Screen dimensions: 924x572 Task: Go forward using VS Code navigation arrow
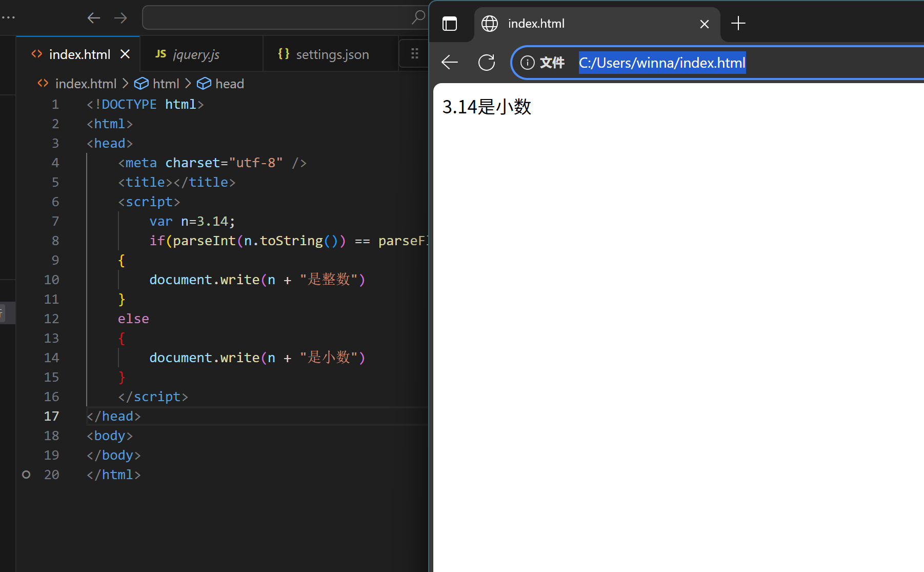[120, 18]
